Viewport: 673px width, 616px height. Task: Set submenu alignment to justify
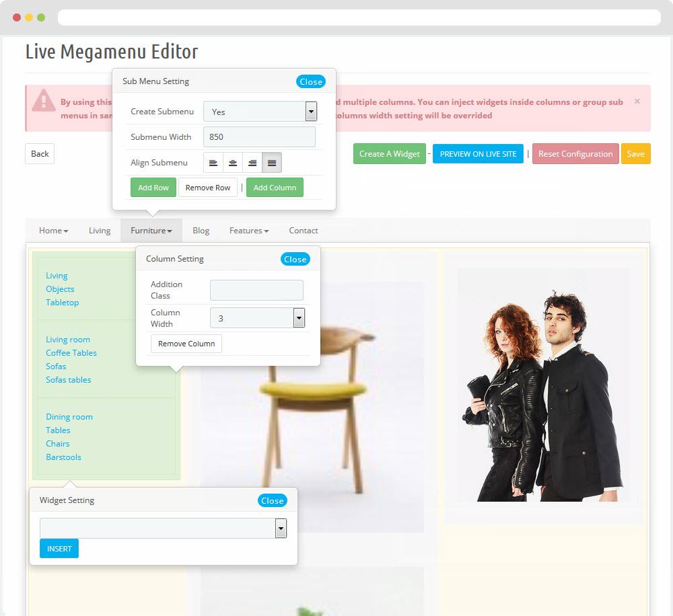coord(272,163)
